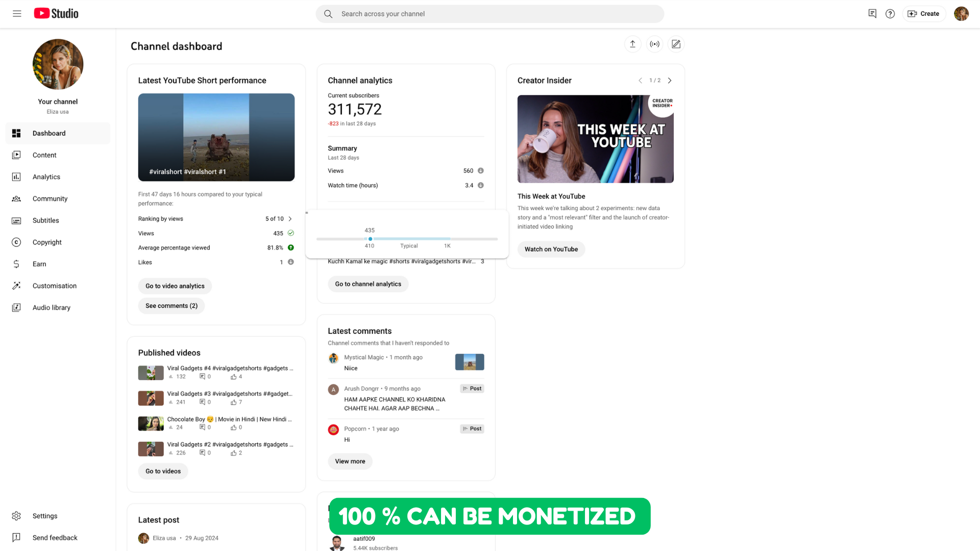Go to next Creator Insider card
The height and width of the screenshot is (551, 980).
coord(670,81)
